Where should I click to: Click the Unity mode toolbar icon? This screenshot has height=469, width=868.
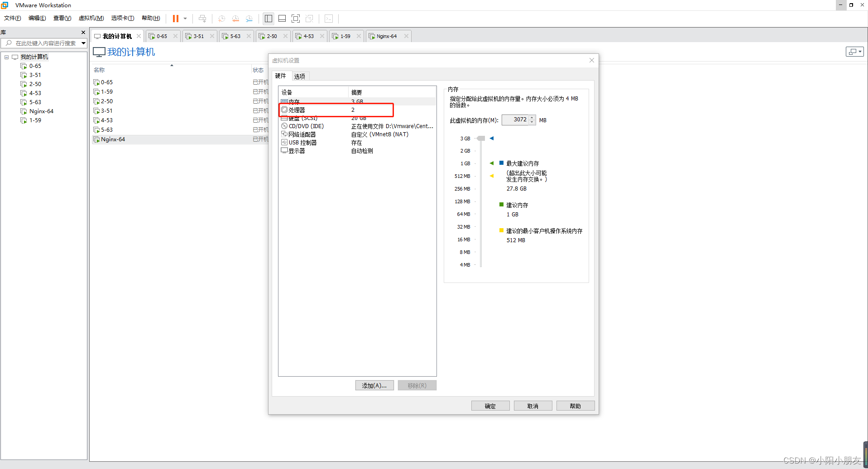click(309, 19)
